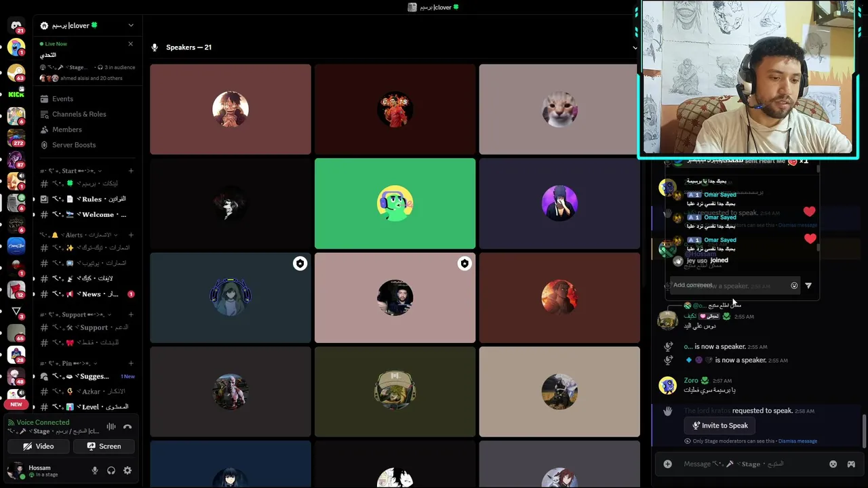Select the green speaking user tile
This screenshot has width=868, height=488.
click(x=395, y=203)
